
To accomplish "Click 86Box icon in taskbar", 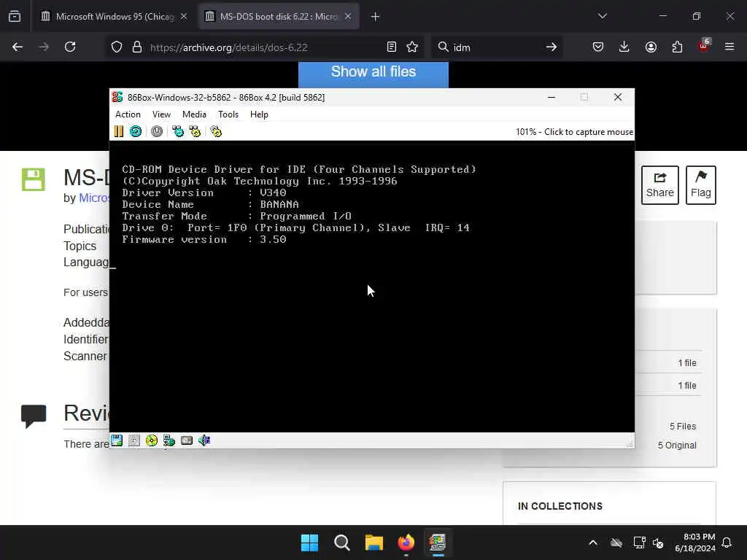I will (438, 542).
